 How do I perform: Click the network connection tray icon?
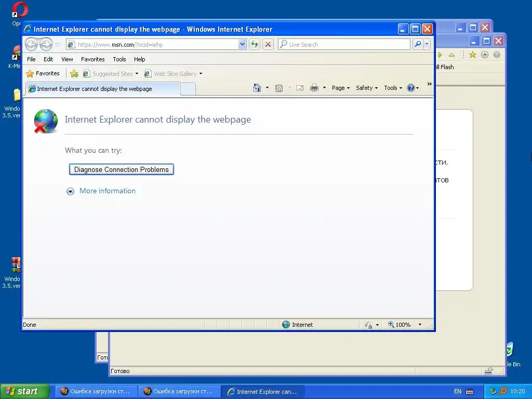coord(494,391)
